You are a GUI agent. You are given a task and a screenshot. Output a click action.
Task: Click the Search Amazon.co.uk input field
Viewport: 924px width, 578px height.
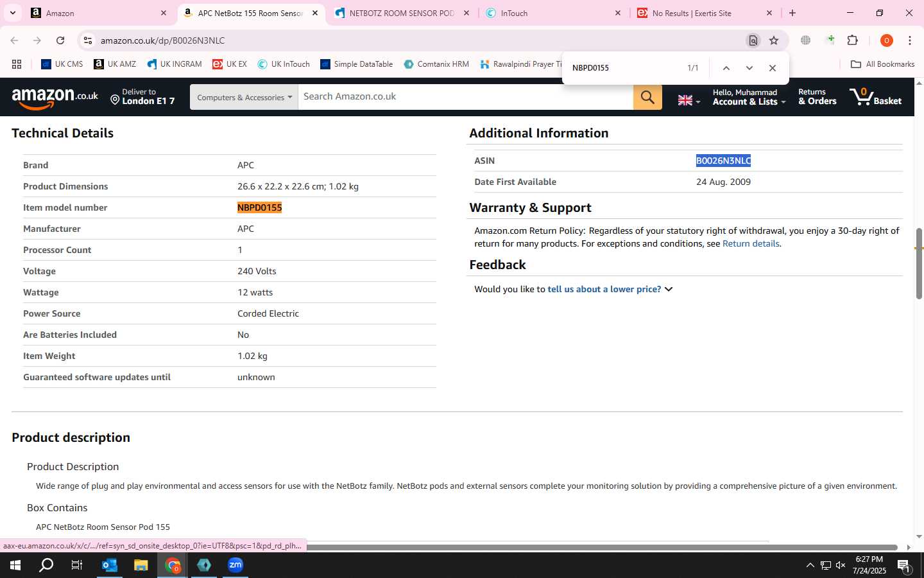click(x=466, y=97)
